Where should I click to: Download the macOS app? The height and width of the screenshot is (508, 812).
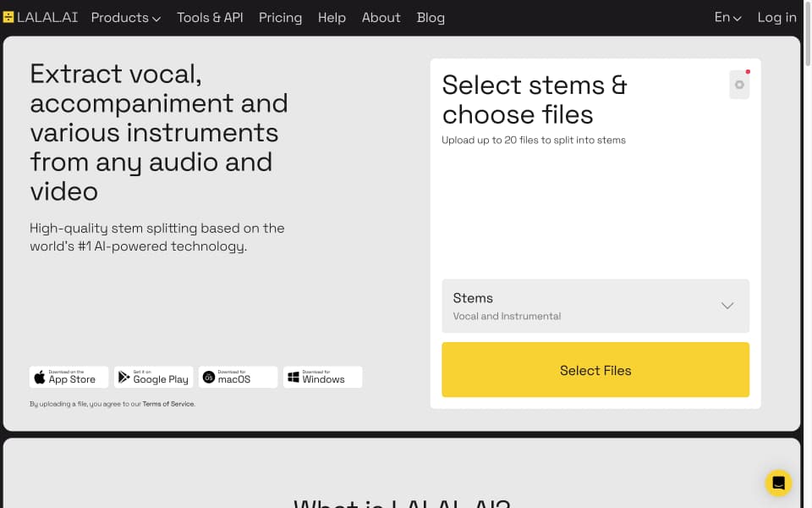[x=238, y=377]
